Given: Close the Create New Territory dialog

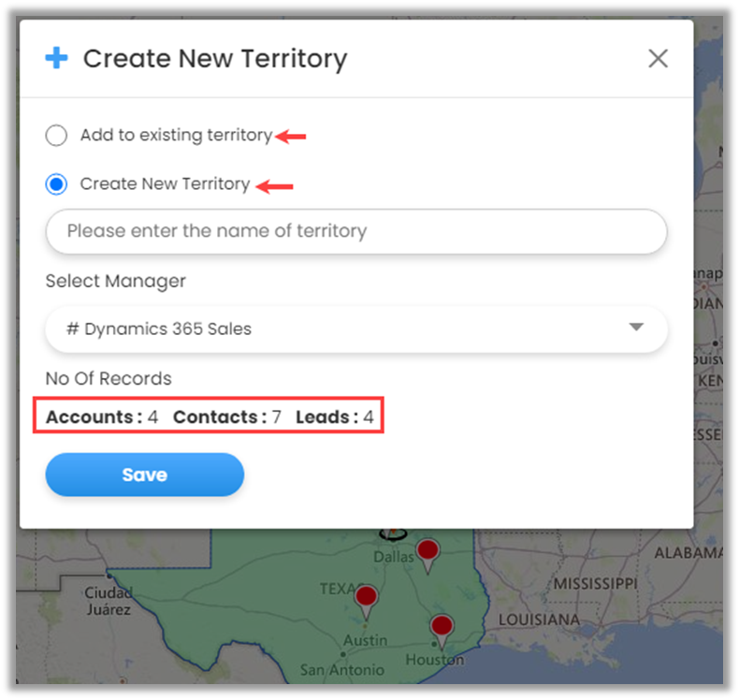Looking at the screenshot, I should (x=658, y=58).
